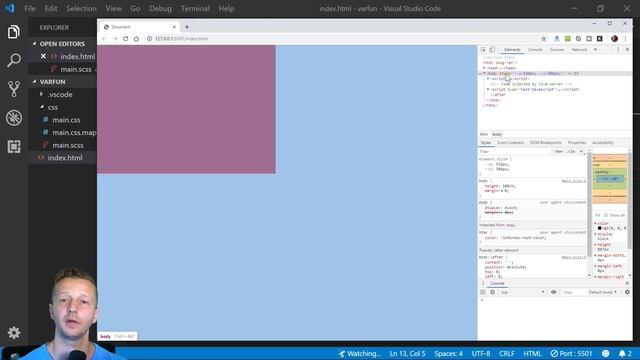The image size is (640, 360).
Task: Bookmark this page with the star icon
Action: click(x=543, y=39)
